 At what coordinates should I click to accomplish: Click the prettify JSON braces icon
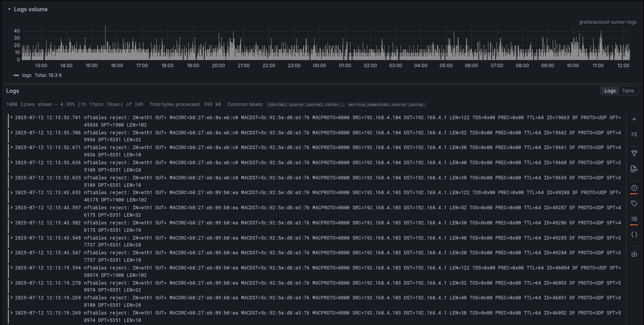point(634,235)
